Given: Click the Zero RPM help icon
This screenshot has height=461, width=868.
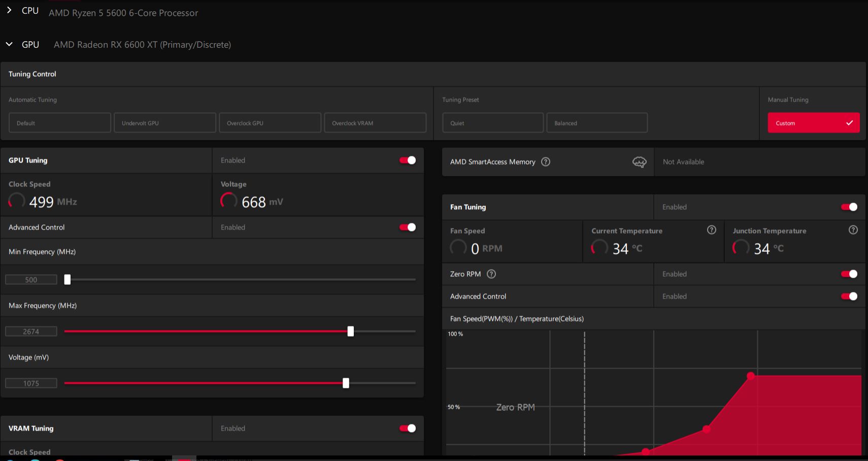Looking at the screenshot, I should pos(491,274).
